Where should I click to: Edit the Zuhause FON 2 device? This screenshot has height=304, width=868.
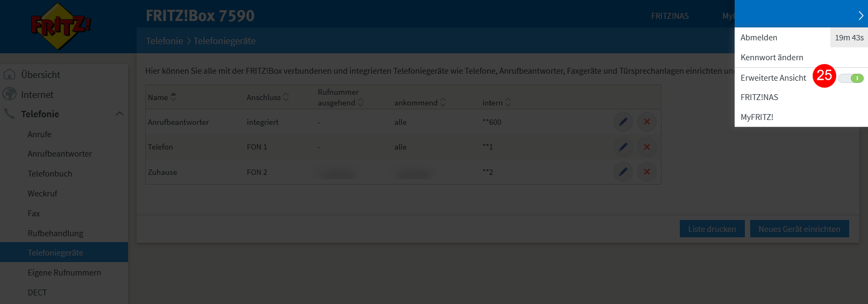click(x=623, y=172)
